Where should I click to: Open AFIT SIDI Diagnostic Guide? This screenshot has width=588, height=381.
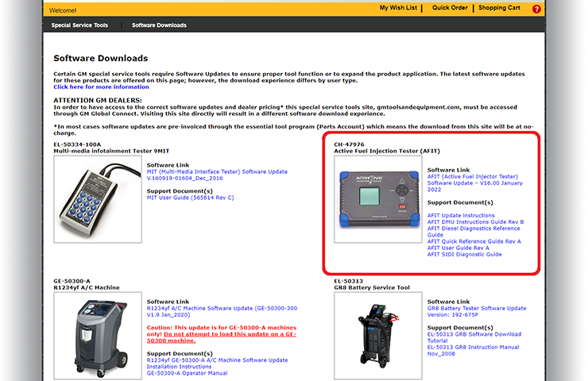[x=464, y=254]
